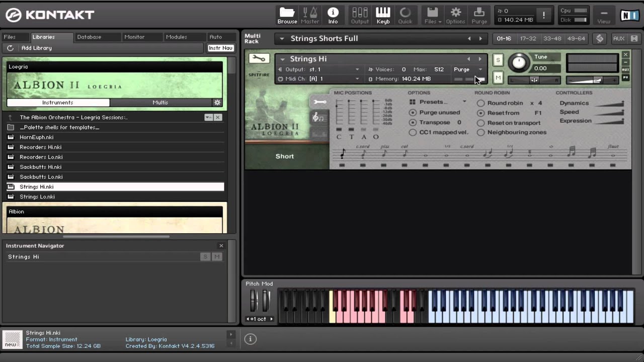Click the Purge toolbar icon
The height and width of the screenshot is (362, 644).
click(x=479, y=15)
